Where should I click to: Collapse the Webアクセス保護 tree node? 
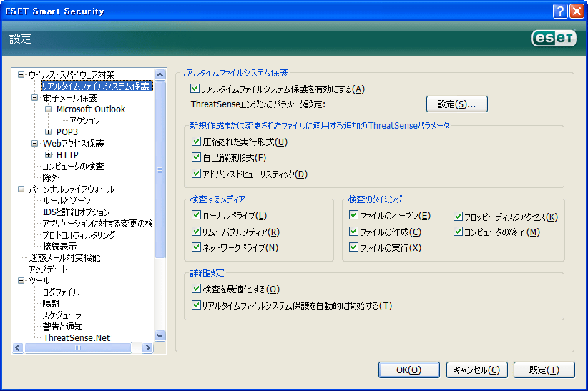point(35,143)
